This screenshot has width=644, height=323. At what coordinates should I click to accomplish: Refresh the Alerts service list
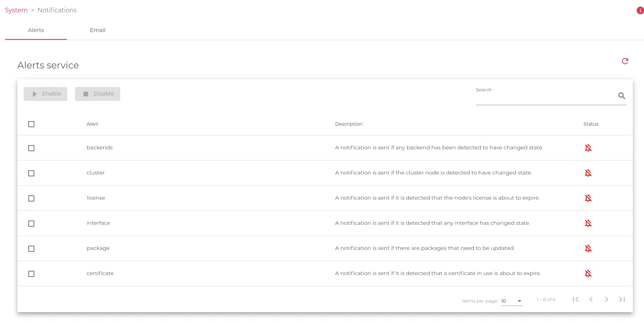tap(625, 61)
